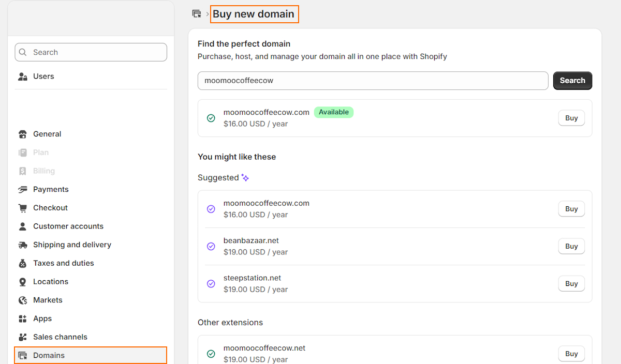Image resolution: width=621 pixels, height=364 pixels.
Task: Buy the Available moomoocoffeecow.com domain
Action: [571, 118]
